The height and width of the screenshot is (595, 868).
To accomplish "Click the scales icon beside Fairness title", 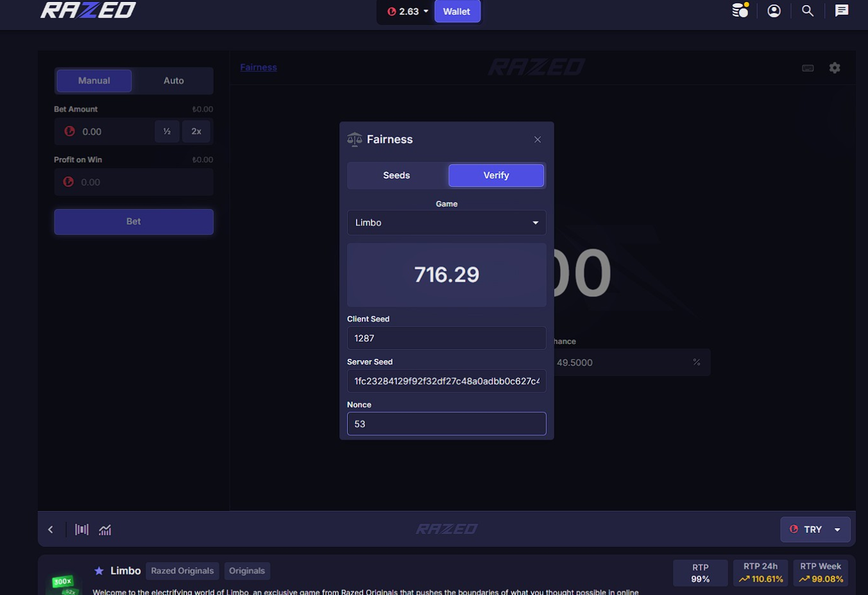I will pyautogui.click(x=354, y=139).
